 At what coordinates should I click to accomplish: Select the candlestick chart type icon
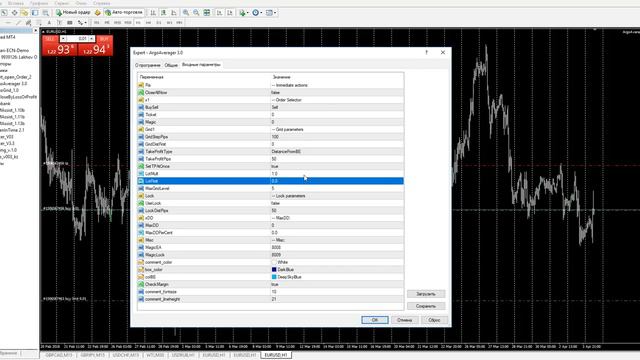point(164,13)
